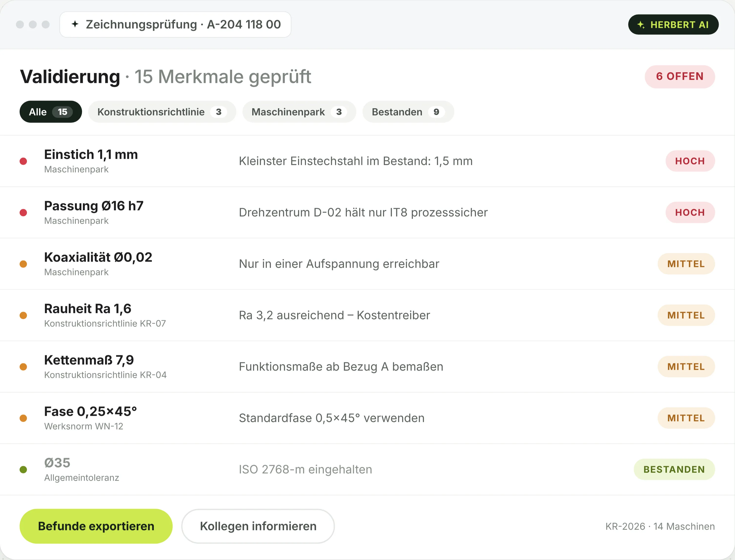Select the Alle 15 filter tab
The height and width of the screenshot is (560, 735).
coord(51,112)
